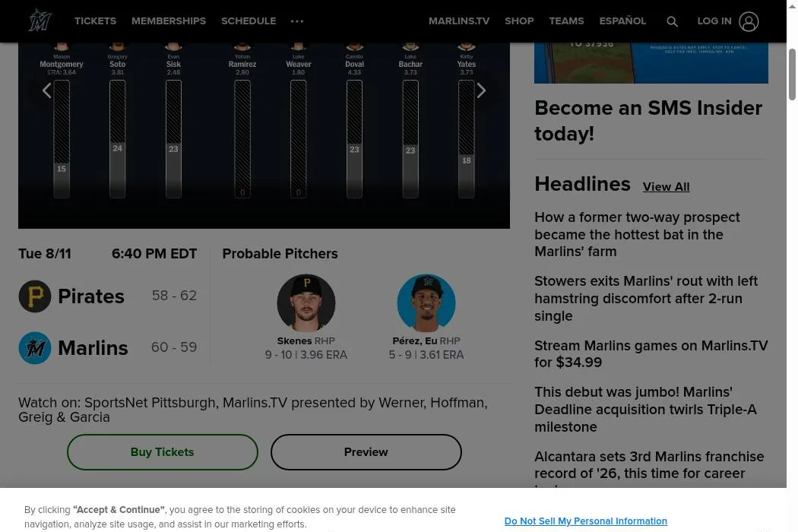Open the jumbo debut Triple-A headline
Viewport: 798px width, 532px height.
(645, 410)
